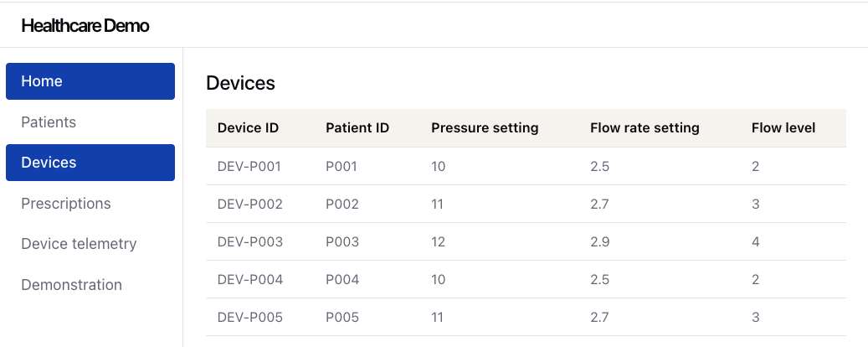Click the DEV-P005 device cell
The height and width of the screenshot is (347, 868).
tap(249, 317)
